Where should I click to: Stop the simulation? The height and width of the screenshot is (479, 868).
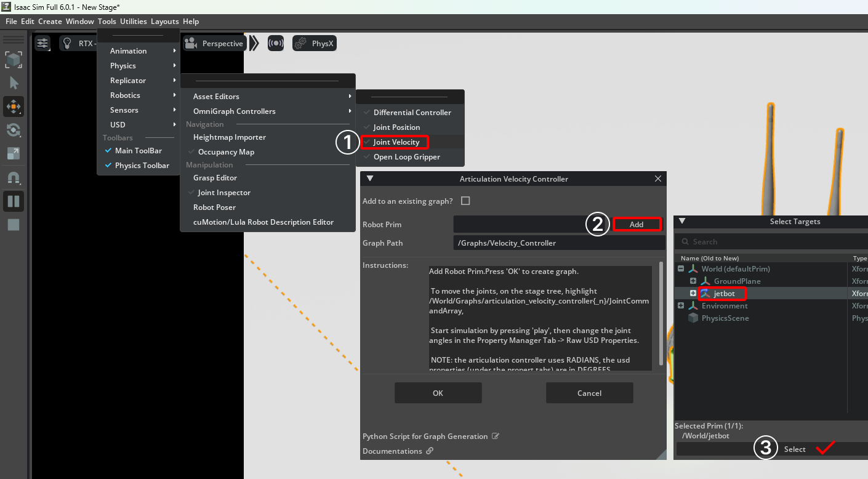click(x=14, y=225)
